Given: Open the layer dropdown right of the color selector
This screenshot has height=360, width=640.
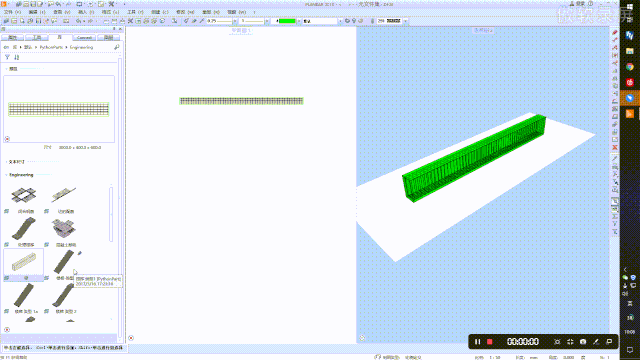Looking at the screenshot, I should click(340, 21).
